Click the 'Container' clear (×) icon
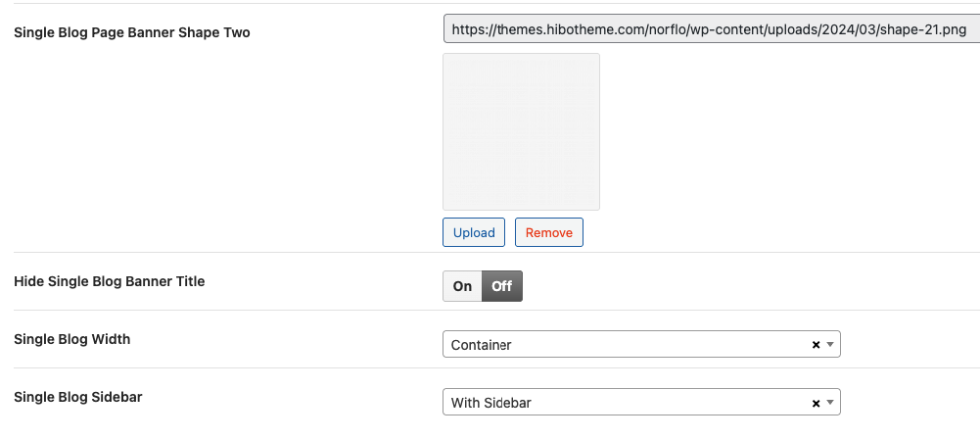 816,345
